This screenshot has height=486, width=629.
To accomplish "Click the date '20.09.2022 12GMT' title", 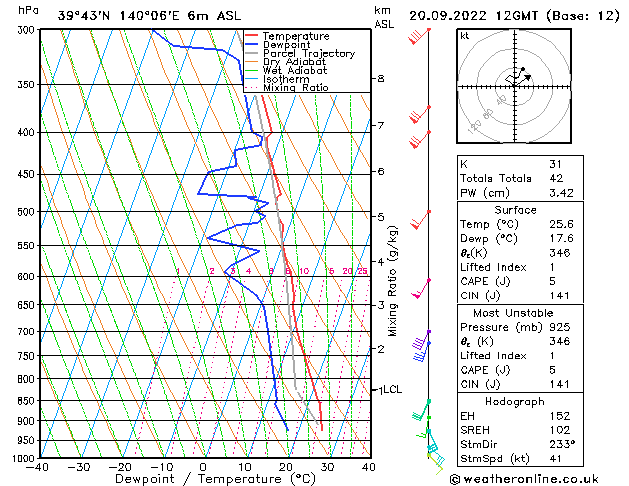I will [x=473, y=16].
